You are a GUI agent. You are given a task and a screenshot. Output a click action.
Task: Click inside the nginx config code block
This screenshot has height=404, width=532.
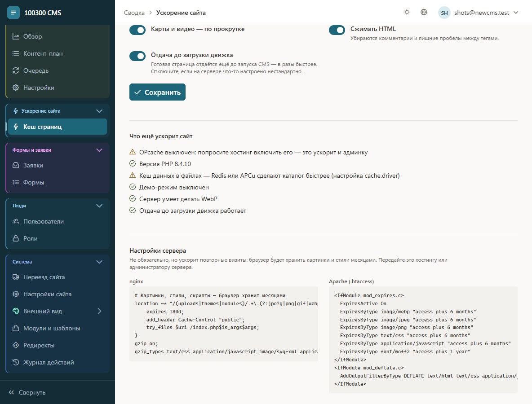pos(224,324)
